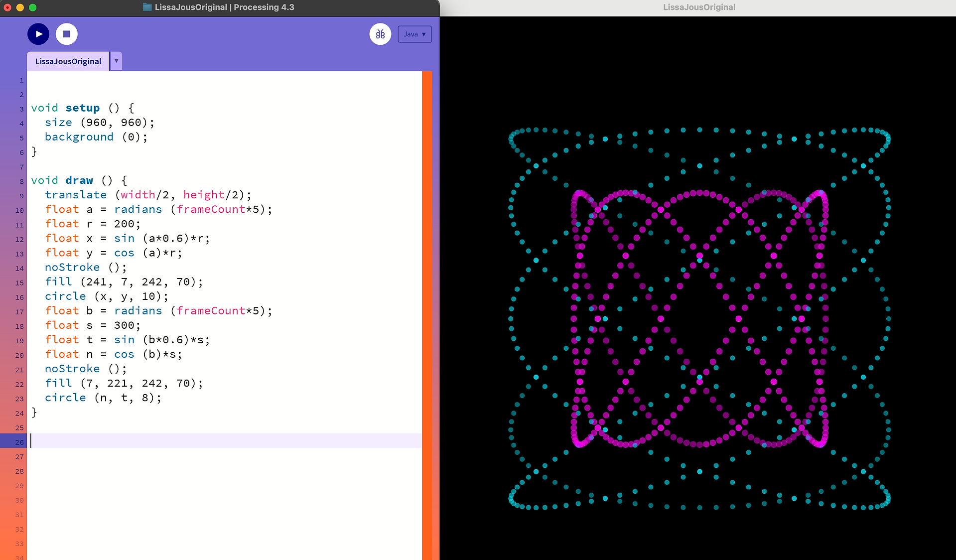The height and width of the screenshot is (560, 956).
Task: Minimize the Processing editor window
Action: point(20,7)
